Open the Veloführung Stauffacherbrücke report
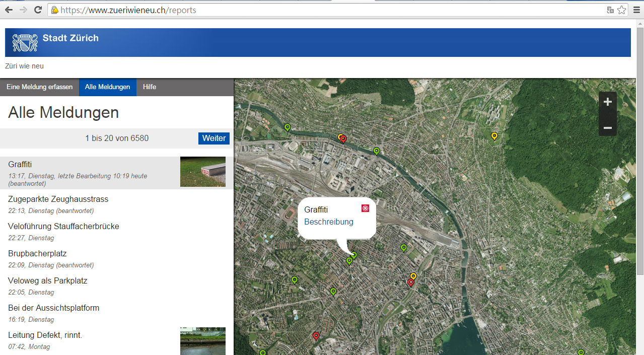644x355 pixels. click(63, 227)
